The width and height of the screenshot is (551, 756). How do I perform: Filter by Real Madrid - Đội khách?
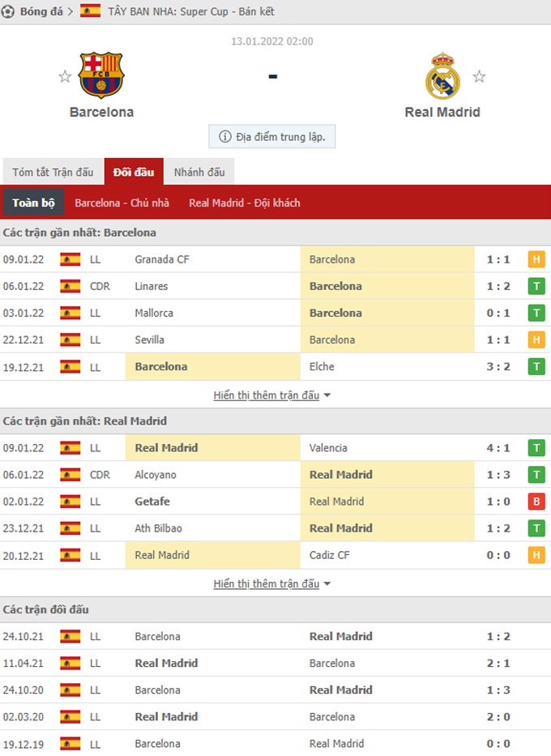[245, 203]
